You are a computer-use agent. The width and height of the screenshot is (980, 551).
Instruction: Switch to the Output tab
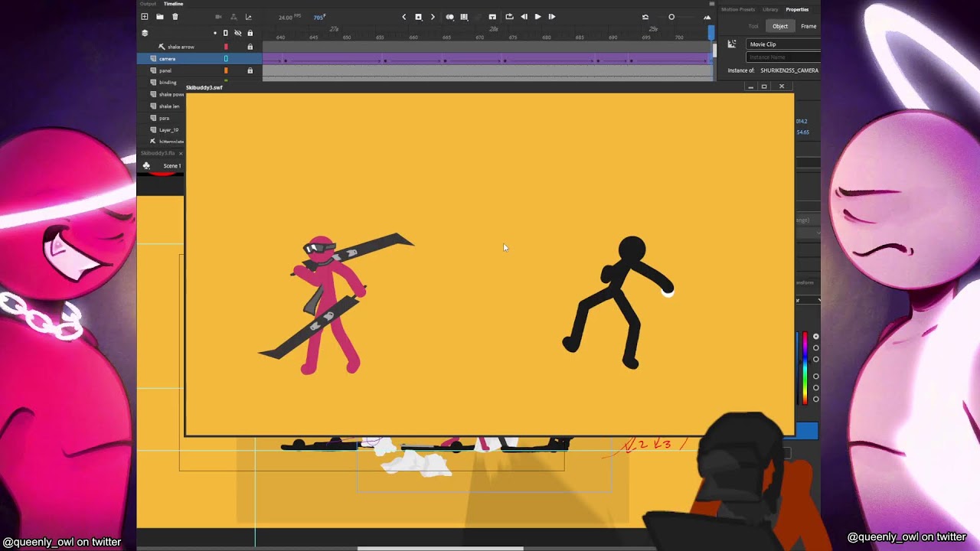pyautogui.click(x=148, y=4)
